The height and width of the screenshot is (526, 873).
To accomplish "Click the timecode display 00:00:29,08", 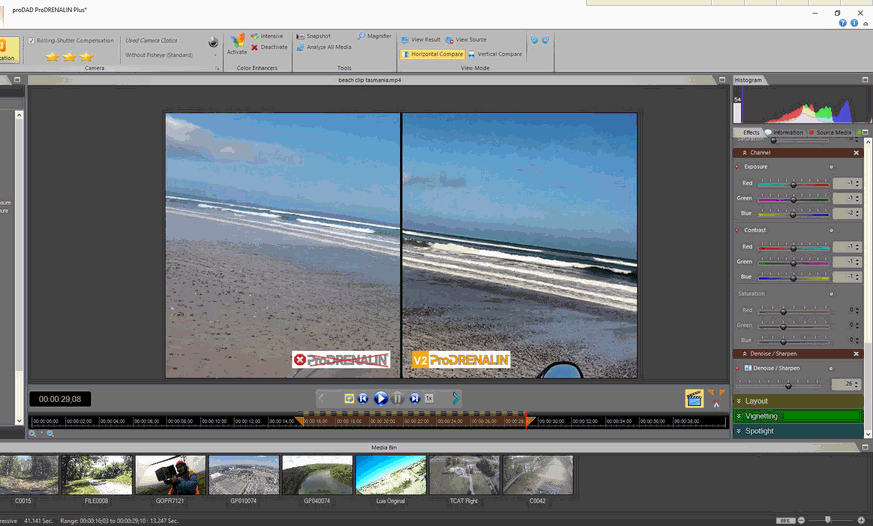I will 60,399.
